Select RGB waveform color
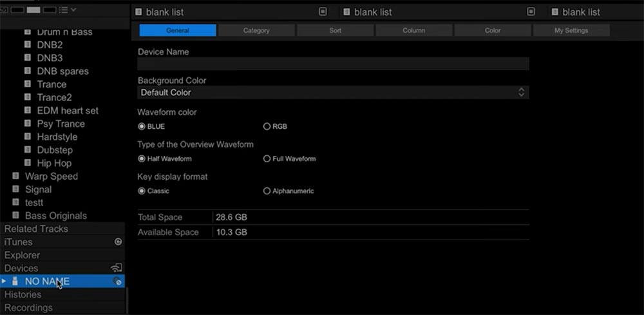 [267, 127]
